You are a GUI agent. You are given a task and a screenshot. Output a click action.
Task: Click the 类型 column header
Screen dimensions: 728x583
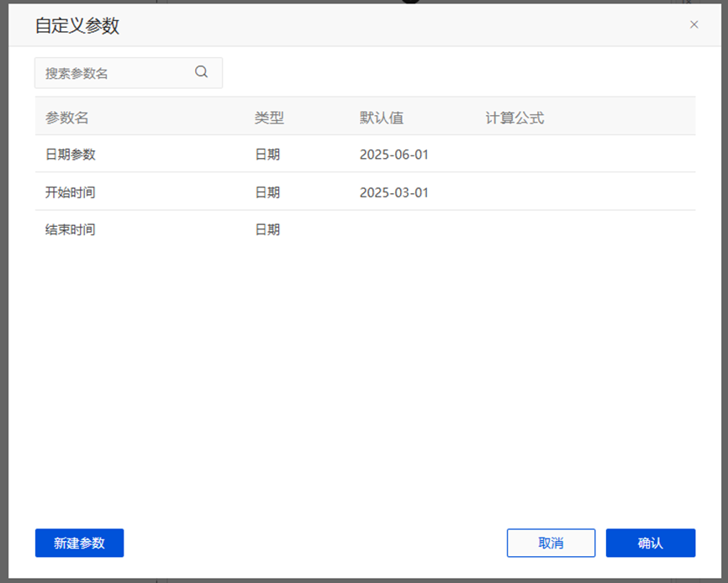click(x=269, y=118)
